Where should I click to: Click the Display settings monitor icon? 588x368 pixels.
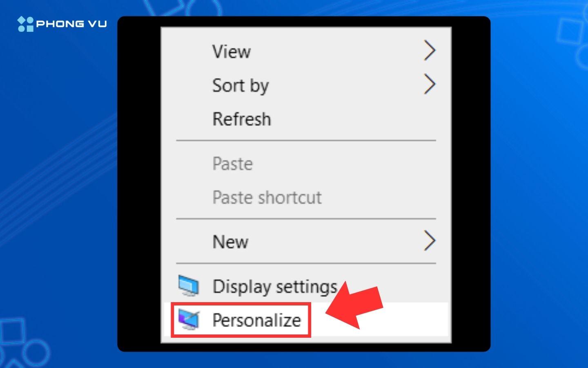pyautogui.click(x=189, y=285)
